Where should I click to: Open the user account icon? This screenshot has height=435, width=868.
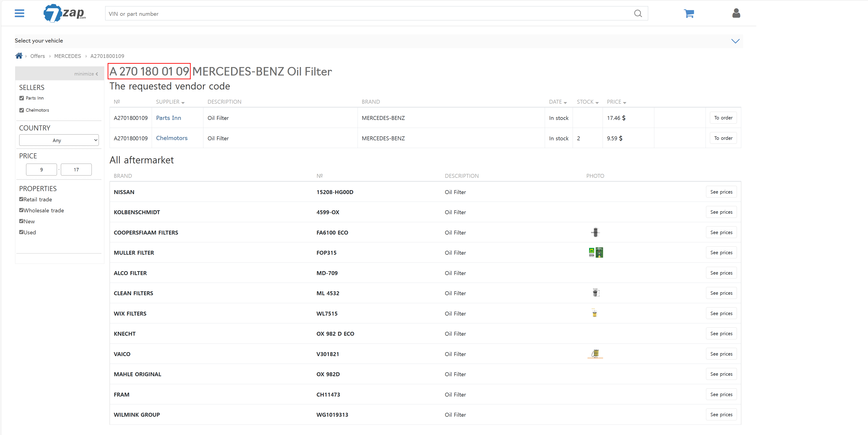736,14
